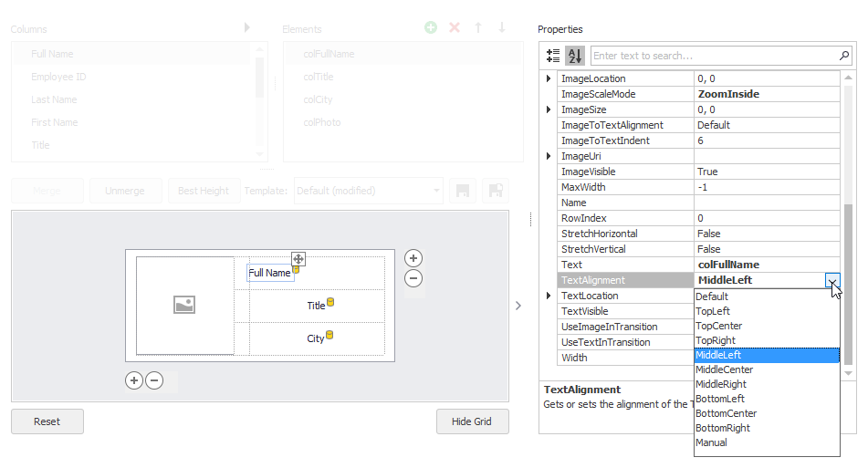
Task: Click the ImageScaleMode value ZoomInside
Action: 767,94
